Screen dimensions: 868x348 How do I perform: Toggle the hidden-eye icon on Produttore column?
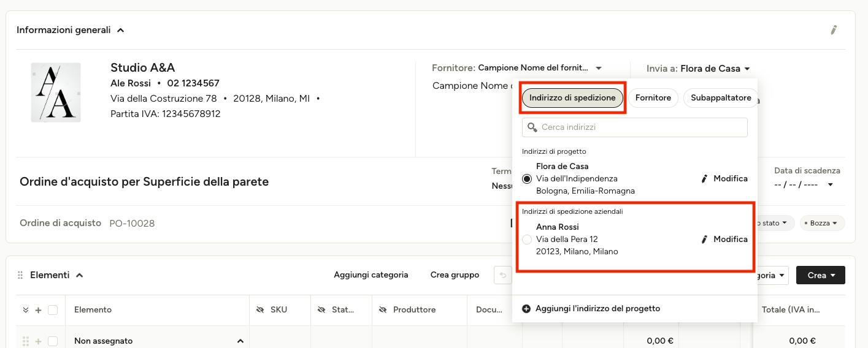[383, 310]
